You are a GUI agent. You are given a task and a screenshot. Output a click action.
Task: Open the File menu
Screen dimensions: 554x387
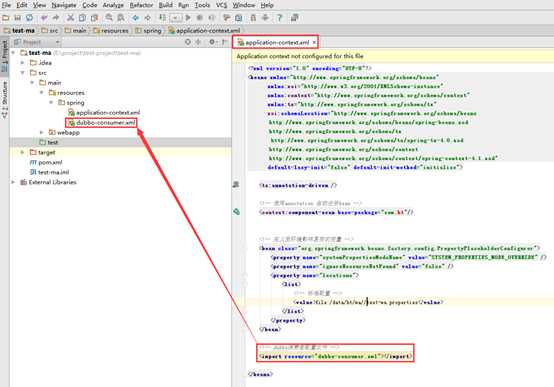pyautogui.click(x=6, y=5)
